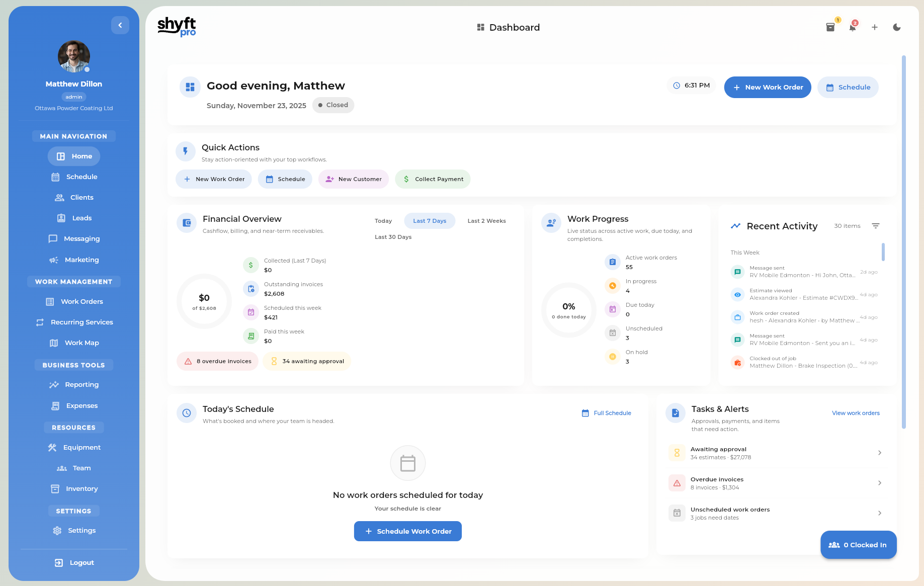This screenshot has height=586, width=924.
Task: Click the Recent Activity scrollbar
Action: coord(883,252)
